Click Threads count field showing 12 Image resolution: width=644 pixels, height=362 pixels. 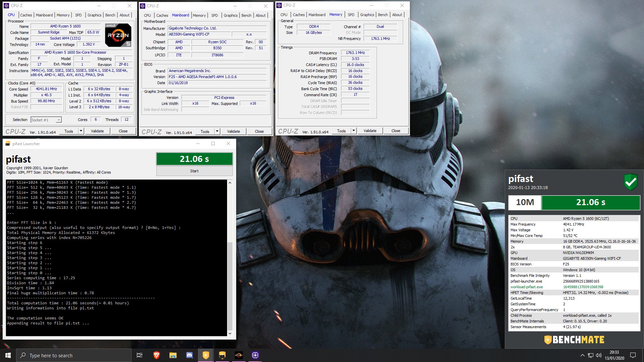[x=126, y=120]
